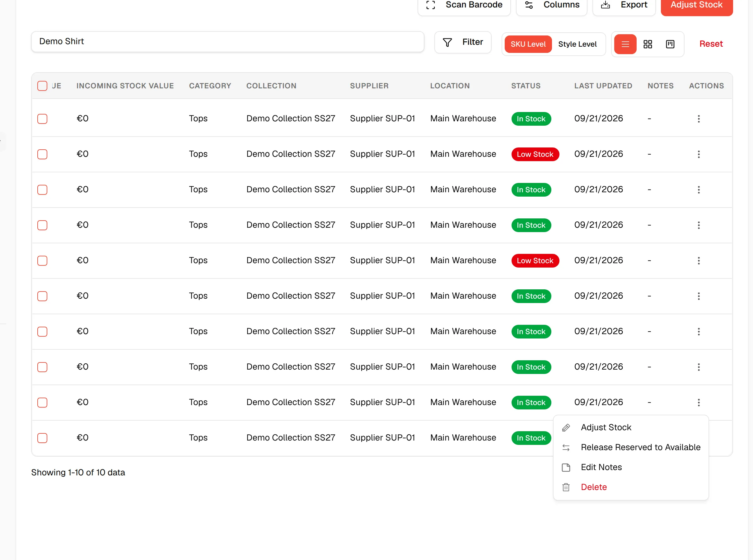Choose Adjust Stock in context menu
The width and height of the screenshot is (753, 560).
tap(631, 427)
